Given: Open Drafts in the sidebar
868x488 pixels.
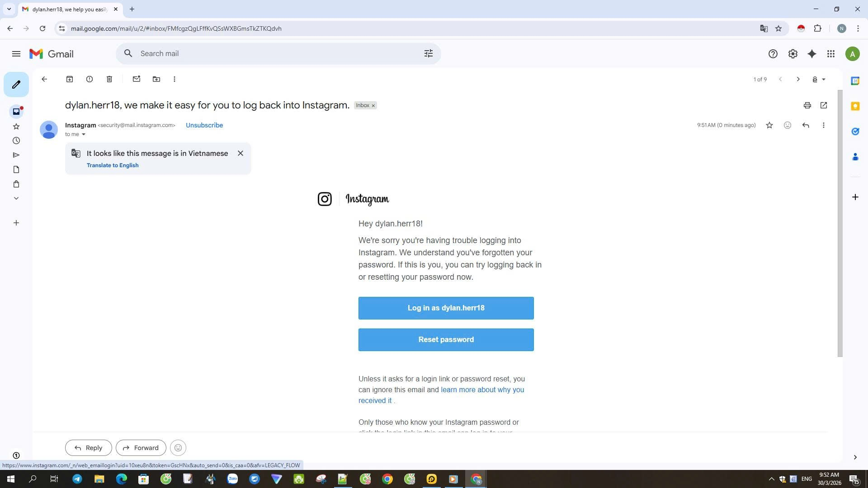Looking at the screenshot, I should pos(16,170).
